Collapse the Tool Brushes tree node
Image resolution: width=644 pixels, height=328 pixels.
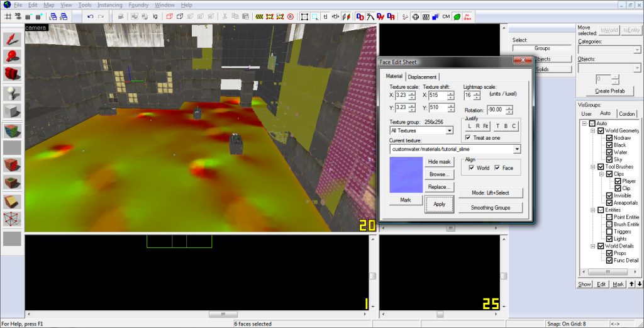[593, 167]
